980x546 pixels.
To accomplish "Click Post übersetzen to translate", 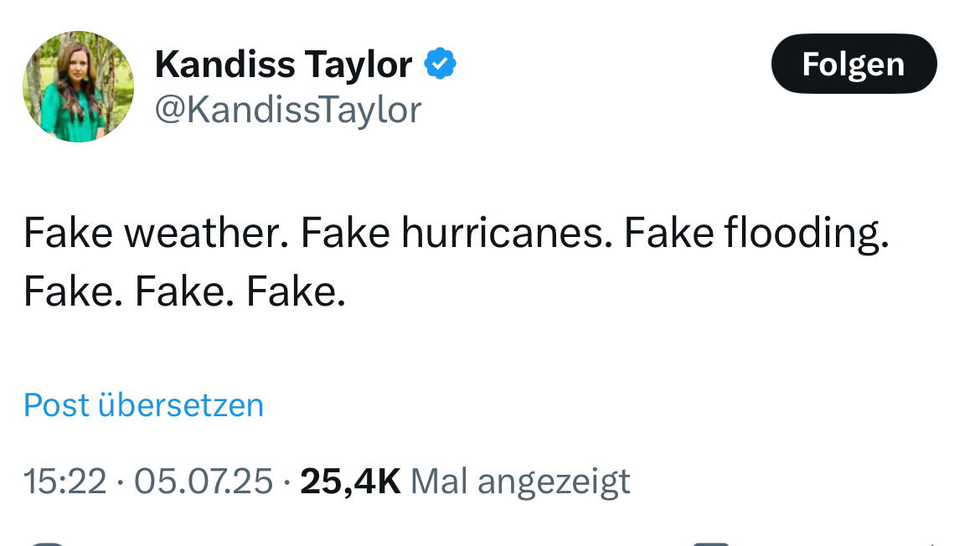I will tap(143, 405).
